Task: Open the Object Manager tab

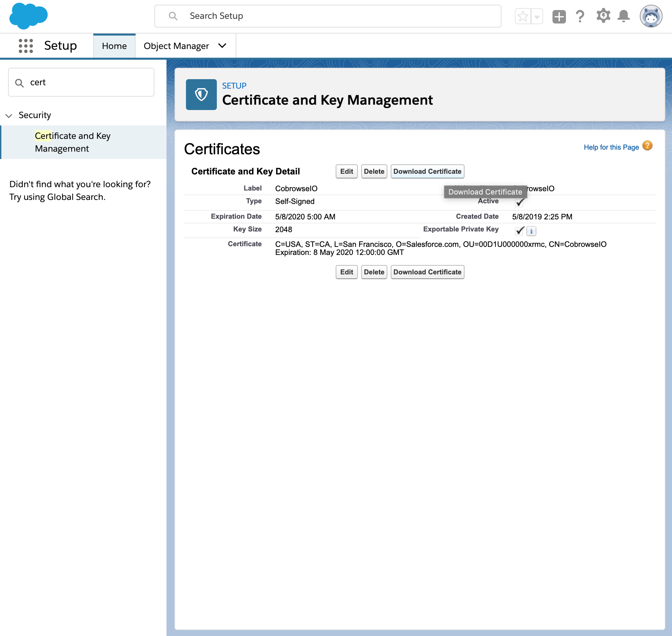Action: tap(177, 46)
